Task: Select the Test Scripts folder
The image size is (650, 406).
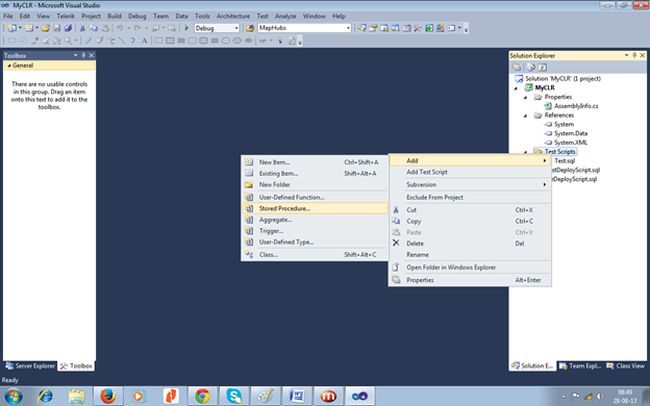Action: tap(560, 152)
